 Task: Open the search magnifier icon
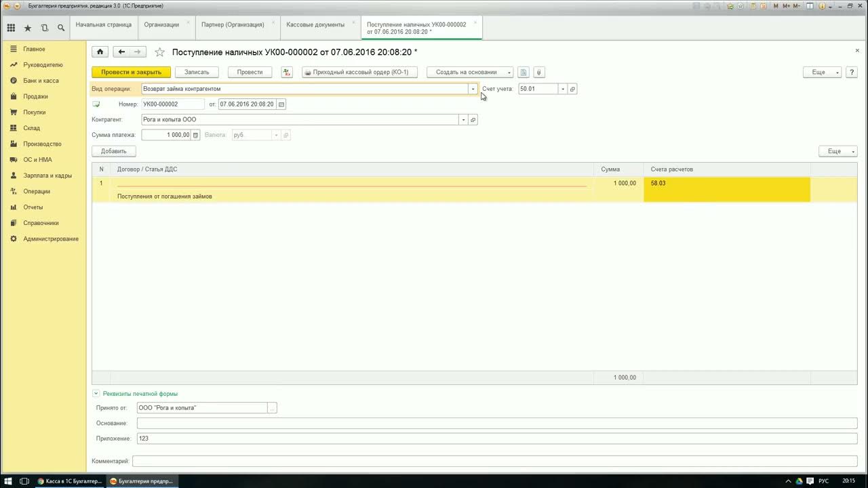(61, 28)
